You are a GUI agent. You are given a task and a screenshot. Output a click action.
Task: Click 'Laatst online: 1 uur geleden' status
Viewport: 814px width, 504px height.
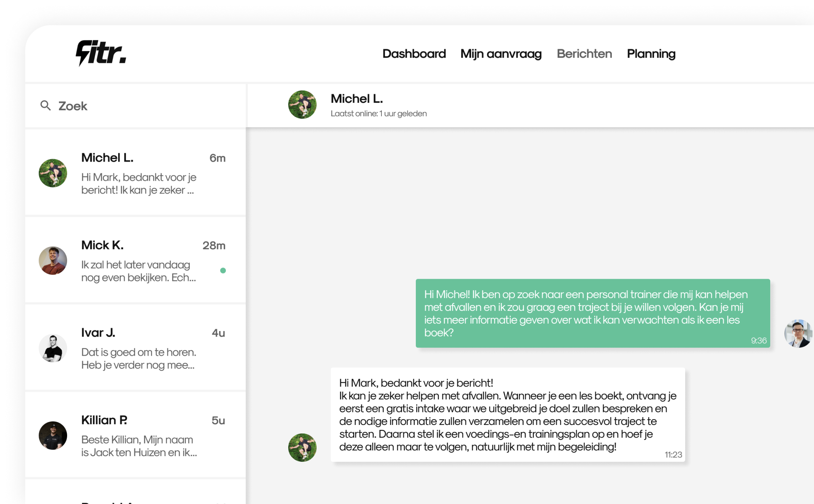tap(379, 114)
